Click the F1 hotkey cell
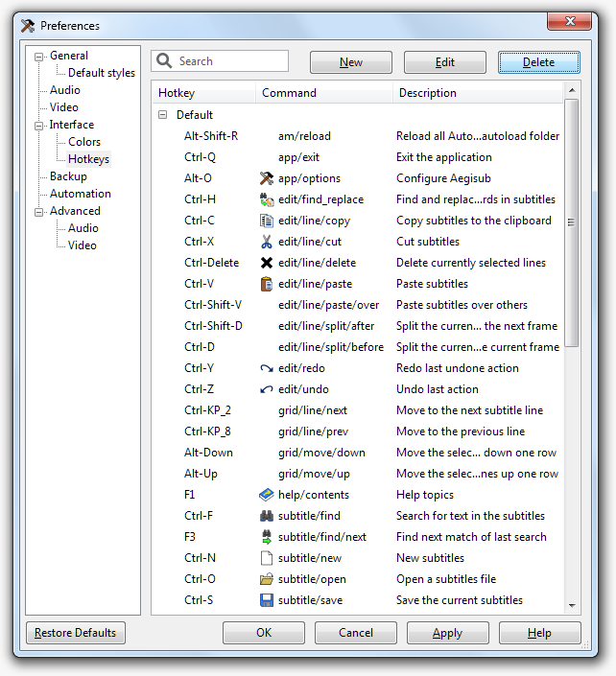 point(189,495)
